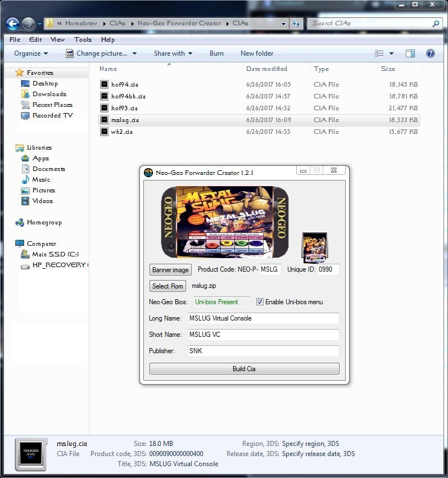
Task: Click the Change picture... toolbar button
Action: [96, 53]
